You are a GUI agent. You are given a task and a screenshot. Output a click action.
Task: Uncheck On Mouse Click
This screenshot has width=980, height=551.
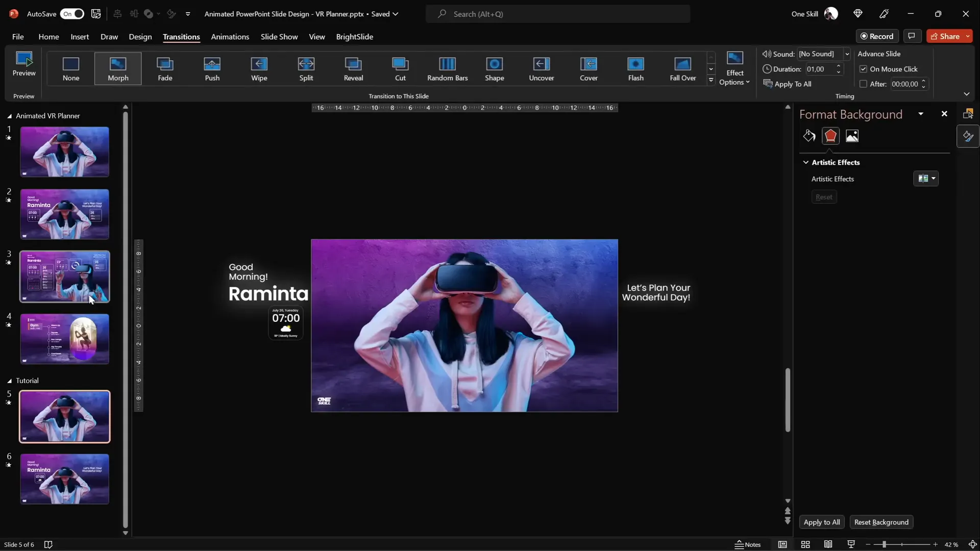863,69
